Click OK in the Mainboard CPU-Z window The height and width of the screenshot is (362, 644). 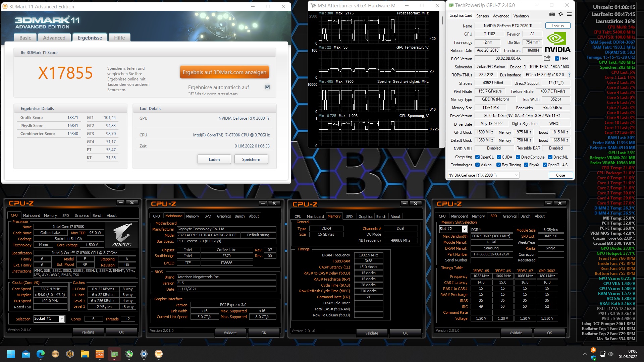point(264,333)
